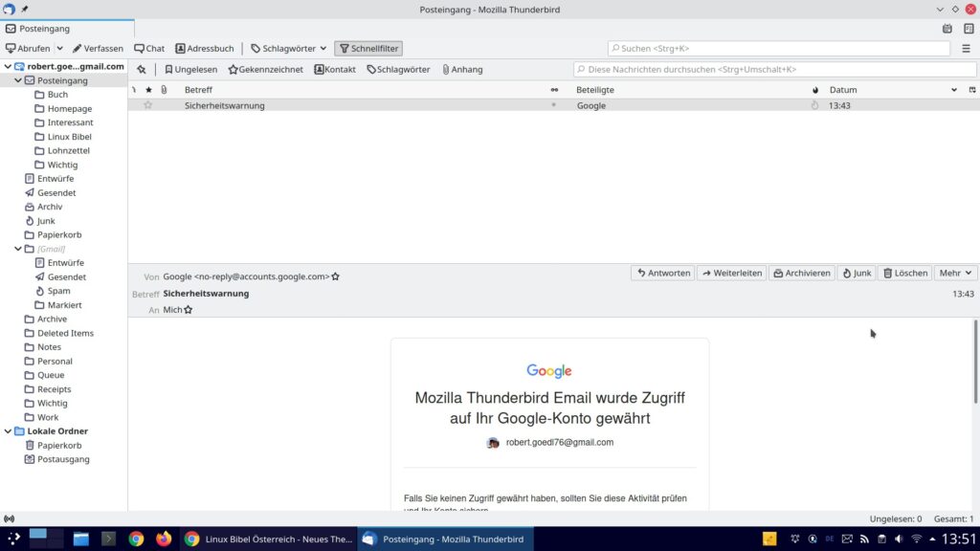Toggle the Ungelesen quick filter
This screenshot has width=980, height=551.
pyautogui.click(x=191, y=69)
